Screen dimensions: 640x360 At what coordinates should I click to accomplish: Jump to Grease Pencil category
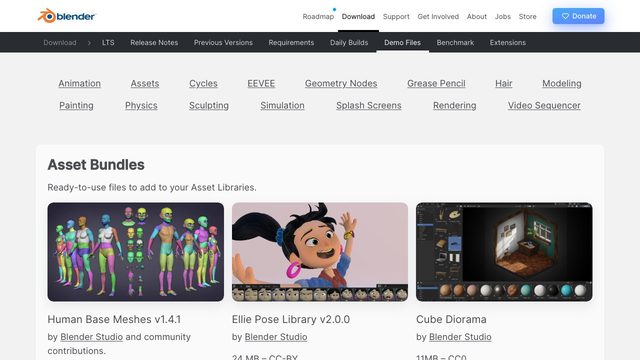click(x=436, y=83)
